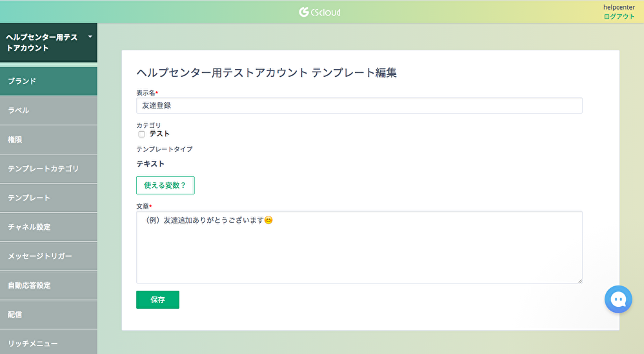Click inside the 文章 text area

click(x=359, y=247)
